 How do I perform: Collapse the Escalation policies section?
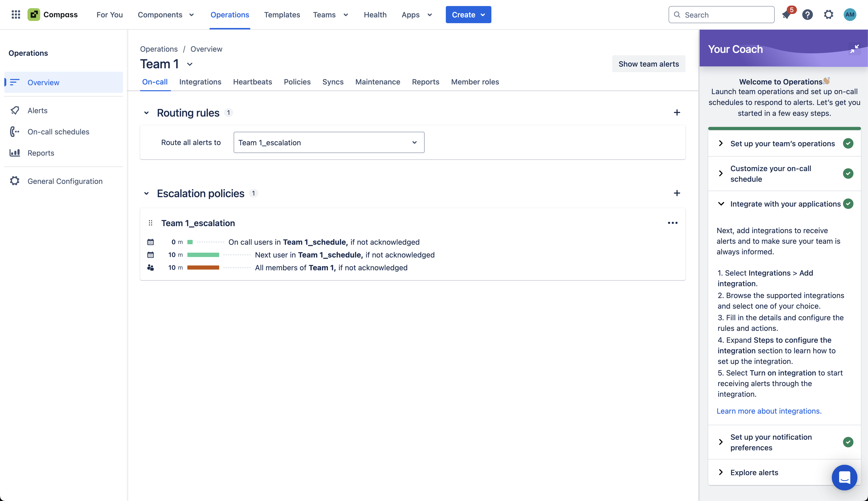[x=146, y=193]
